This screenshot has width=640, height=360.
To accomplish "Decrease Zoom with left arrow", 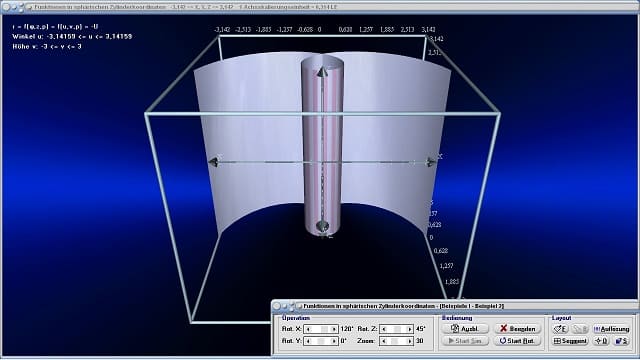I will [x=384, y=341].
